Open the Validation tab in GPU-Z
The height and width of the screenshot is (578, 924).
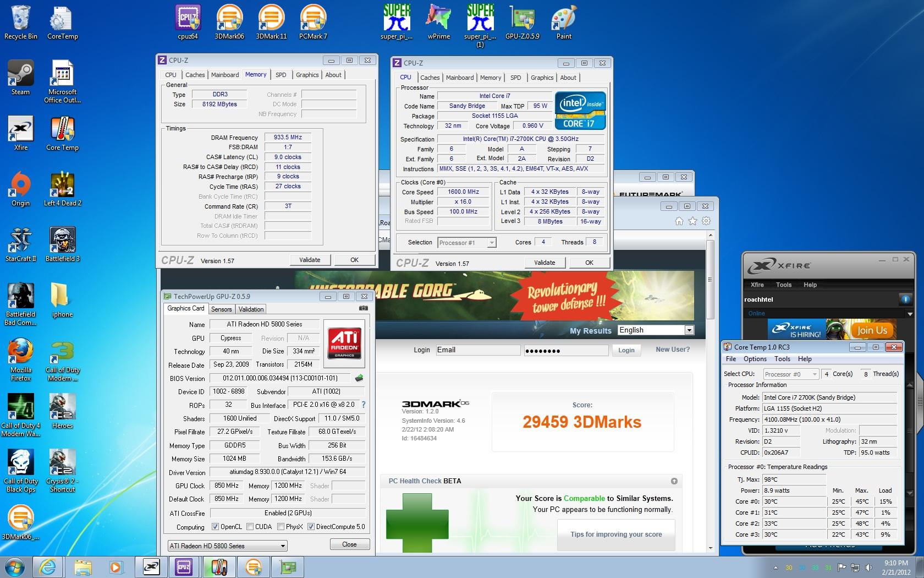pyautogui.click(x=251, y=309)
